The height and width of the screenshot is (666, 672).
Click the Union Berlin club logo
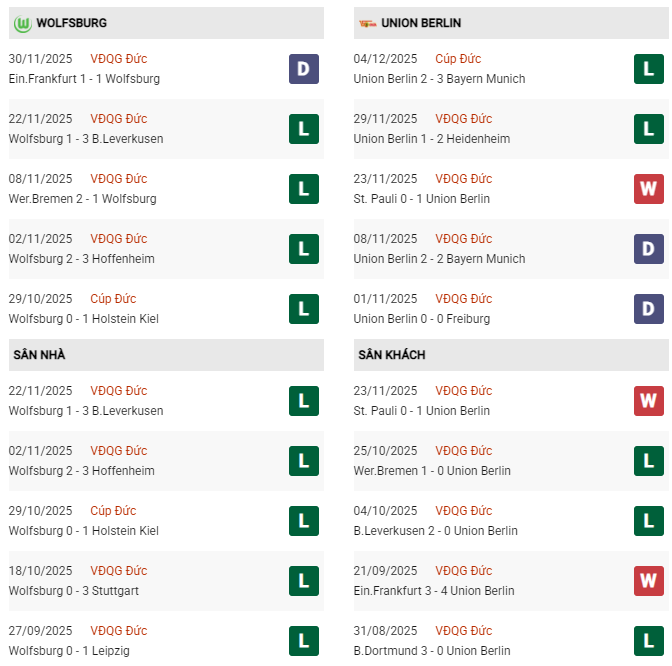367,22
